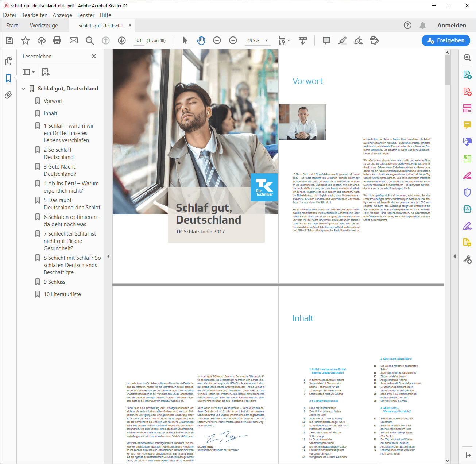Close the schlaf-gut-deutschl... document tab
The height and width of the screenshot is (464, 476).
[130, 26]
